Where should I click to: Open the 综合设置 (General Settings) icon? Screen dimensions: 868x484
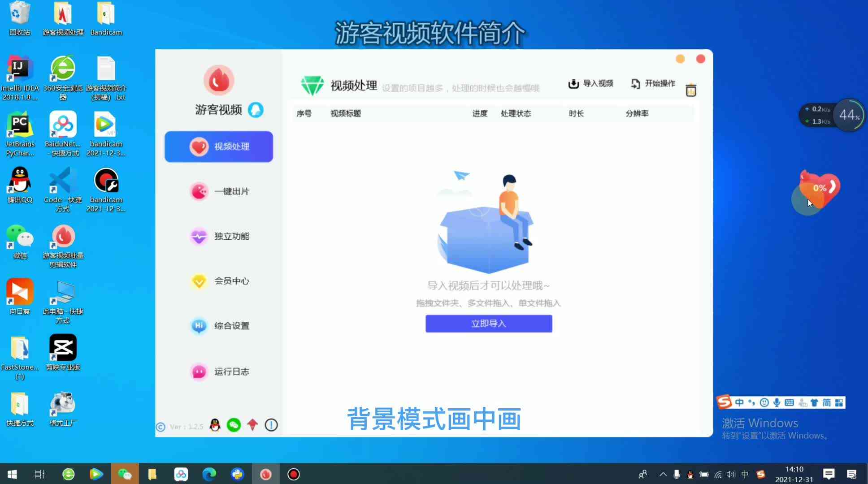pyautogui.click(x=221, y=325)
